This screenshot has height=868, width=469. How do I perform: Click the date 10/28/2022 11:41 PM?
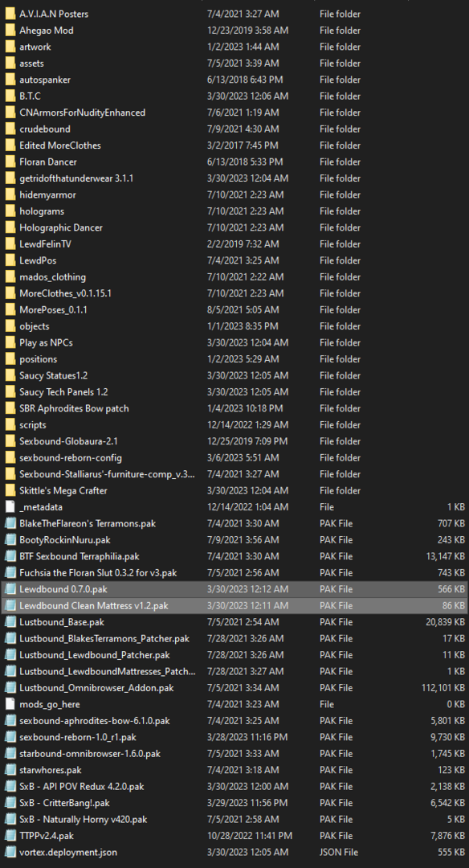pos(250,835)
